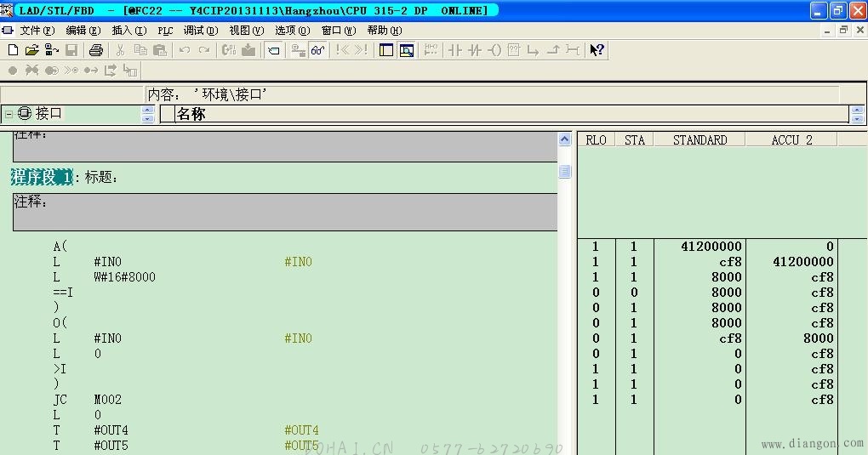
Task: Click the Download to PLC icon
Action: (248, 50)
